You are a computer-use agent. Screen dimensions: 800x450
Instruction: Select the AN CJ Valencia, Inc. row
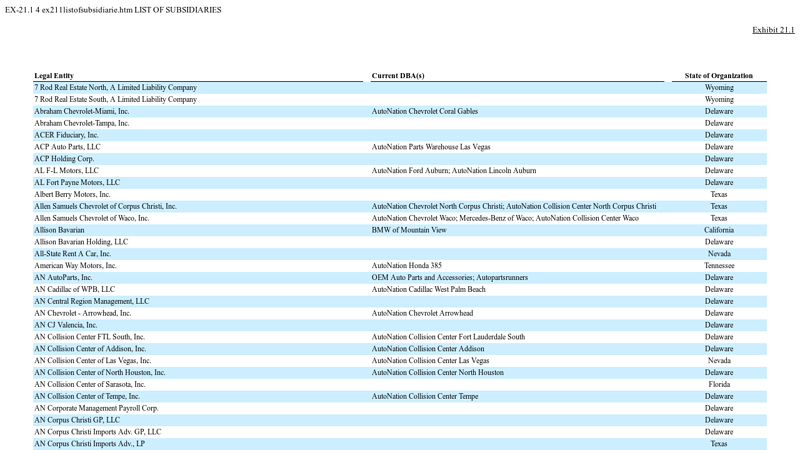68,325
